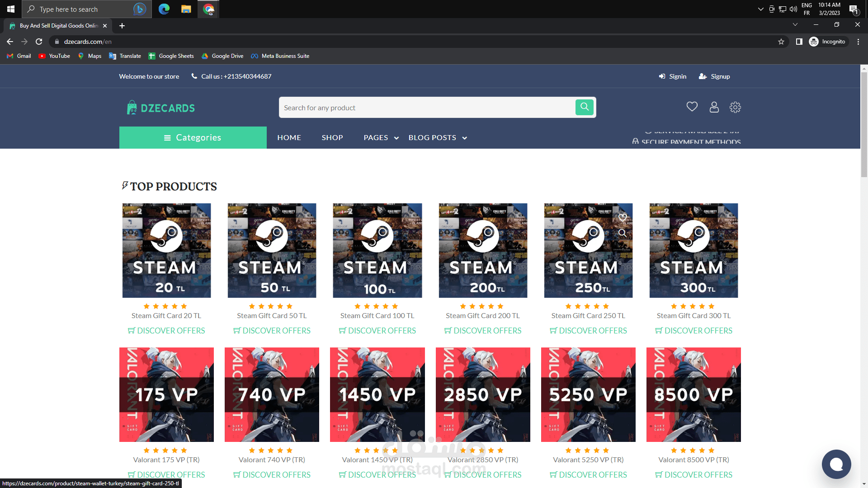Discover offers for Steam Gift Card 20 TL
The image size is (868, 488).
166,331
